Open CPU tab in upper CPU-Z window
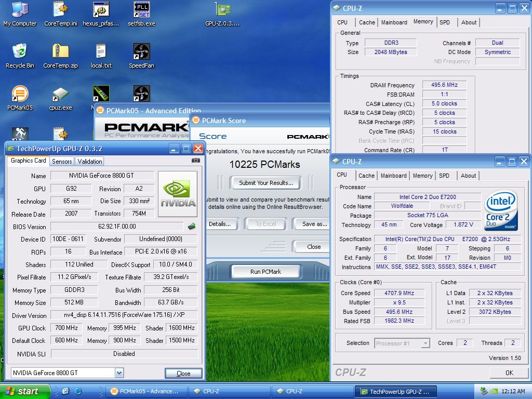Screen dimensions: 532x399 (x=342, y=22)
